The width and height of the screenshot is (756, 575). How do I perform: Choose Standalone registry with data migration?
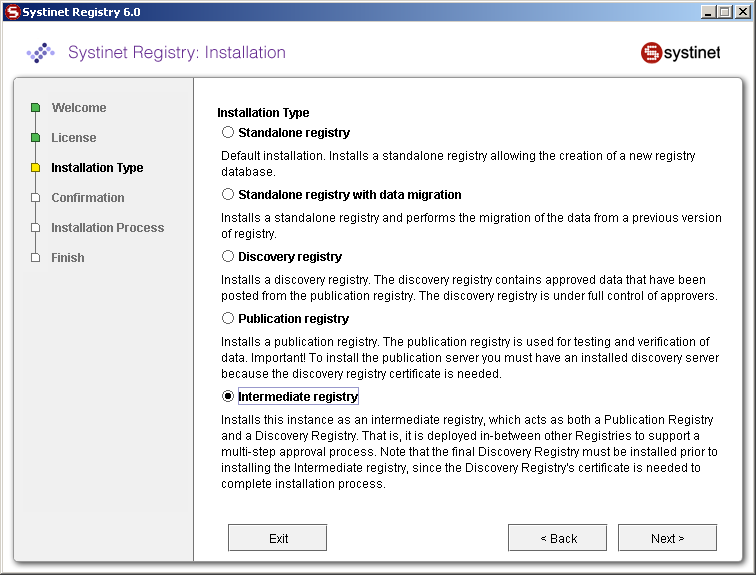pos(228,194)
